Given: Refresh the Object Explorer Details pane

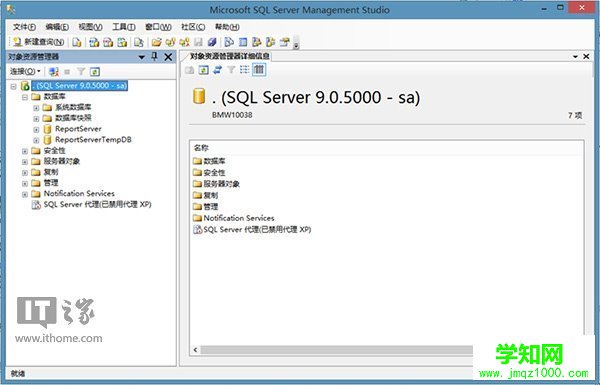Looking at the screenshot, I should click(x=204, y=70).
